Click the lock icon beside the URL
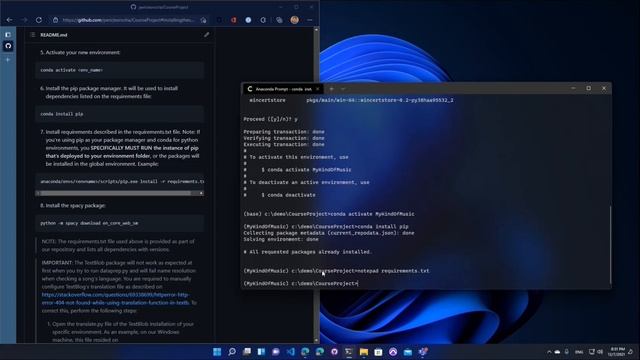This screenshot has height=360, width=640. point(56,20)
